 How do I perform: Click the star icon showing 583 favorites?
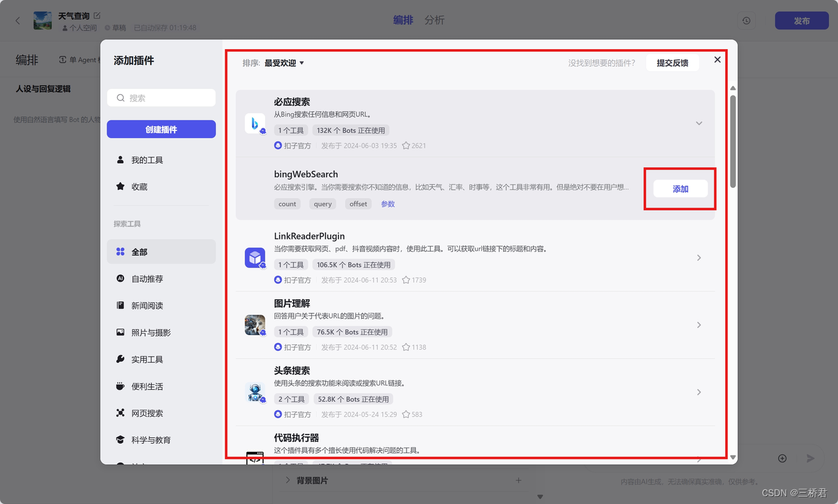(406, 414)
